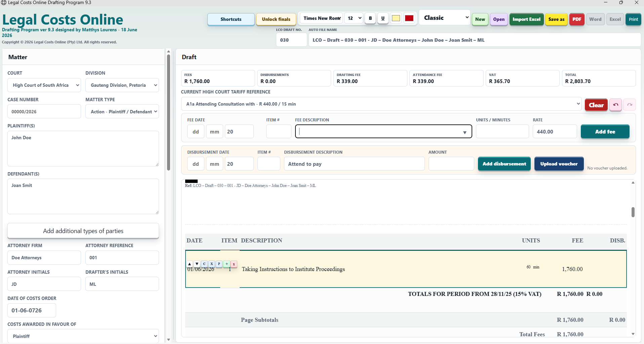Print the draft
This screenshot has width=644, height=344.
pos(633,19)
